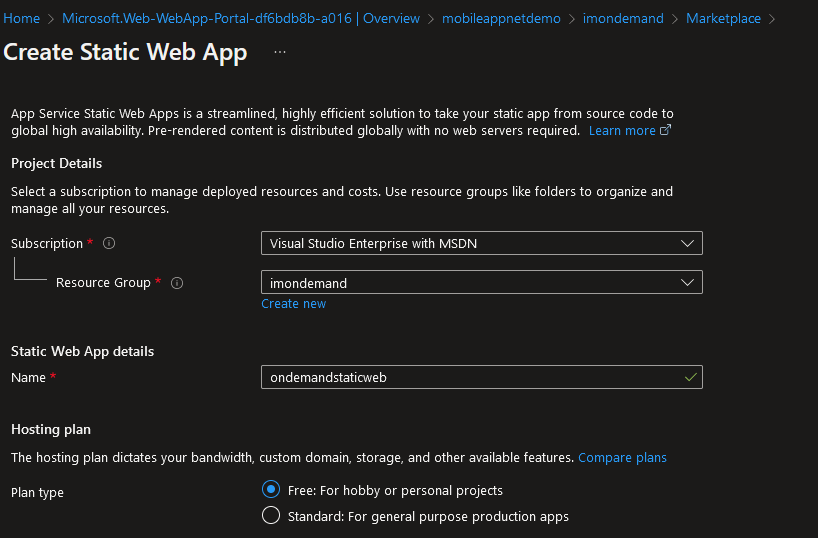Open the Resource Group dropdown showing imondemand
Viewport: 818px width, 538px height.
(482, 282)
